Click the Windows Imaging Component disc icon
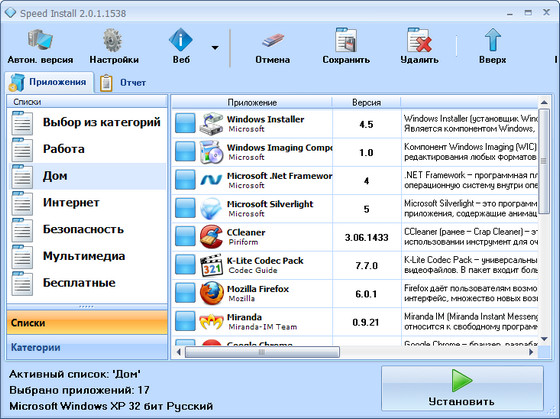Screen dimensions: 560x419 (211, 152)
